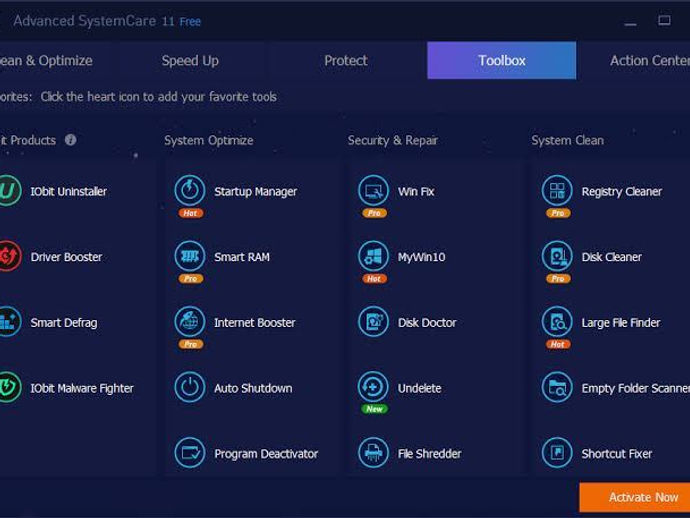The width and height of the screenshot is (690, 518).
Task: Switch to the Speed Up tab
Action: [x=190, y=61]
